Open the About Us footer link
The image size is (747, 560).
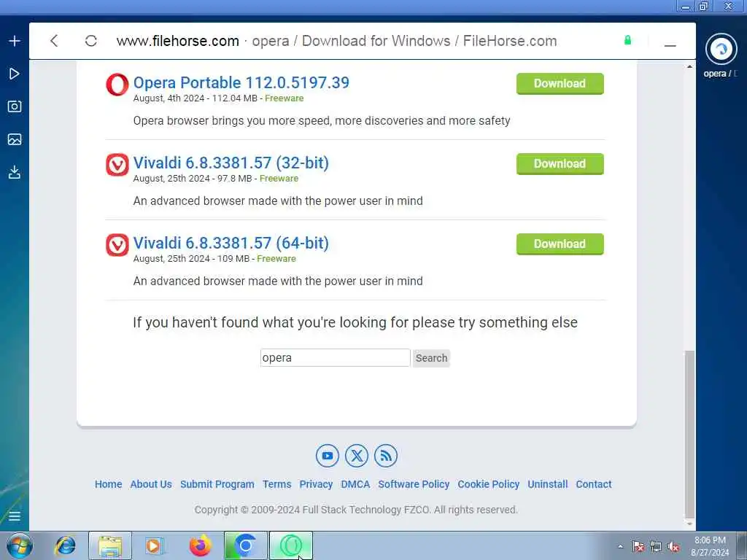[x=151, y=484]
